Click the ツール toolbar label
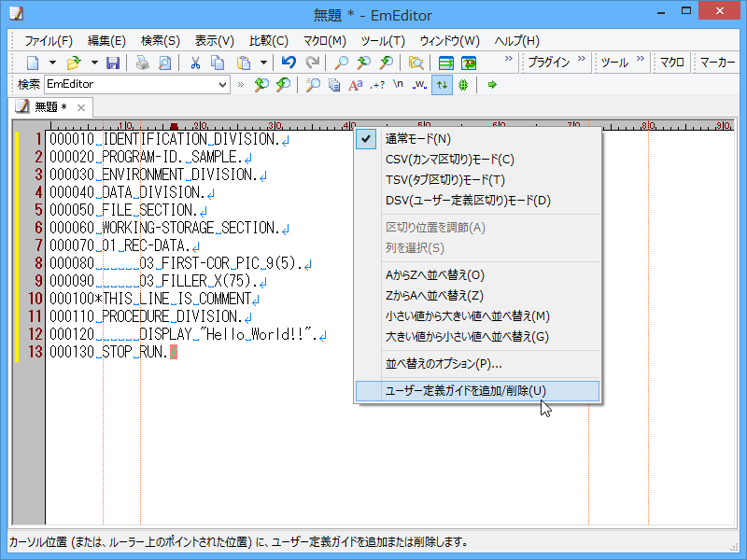 tap(614, 63)
